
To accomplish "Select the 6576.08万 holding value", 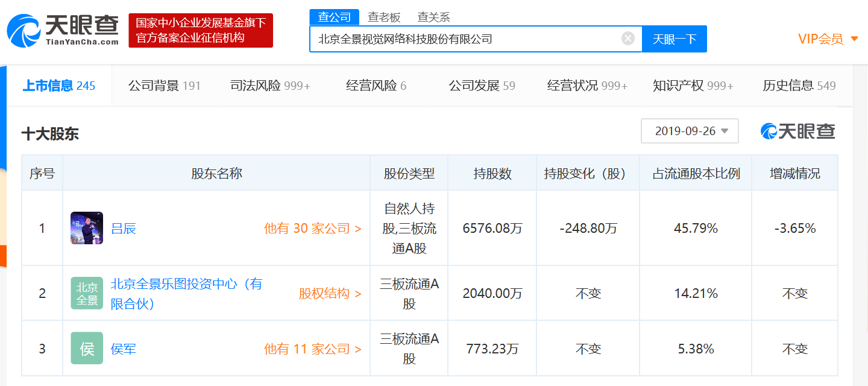I will (x=492, y=229).
